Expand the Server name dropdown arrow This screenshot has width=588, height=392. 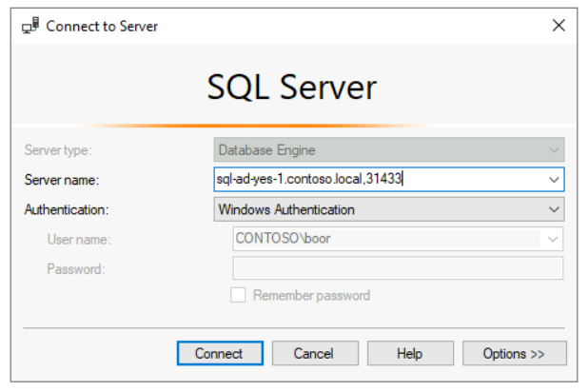554,179
